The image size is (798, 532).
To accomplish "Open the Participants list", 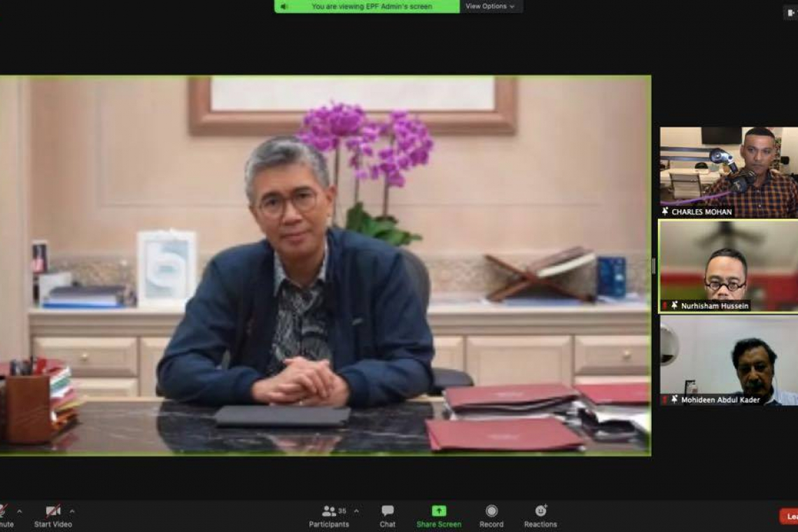I will [x=329, y=514].
